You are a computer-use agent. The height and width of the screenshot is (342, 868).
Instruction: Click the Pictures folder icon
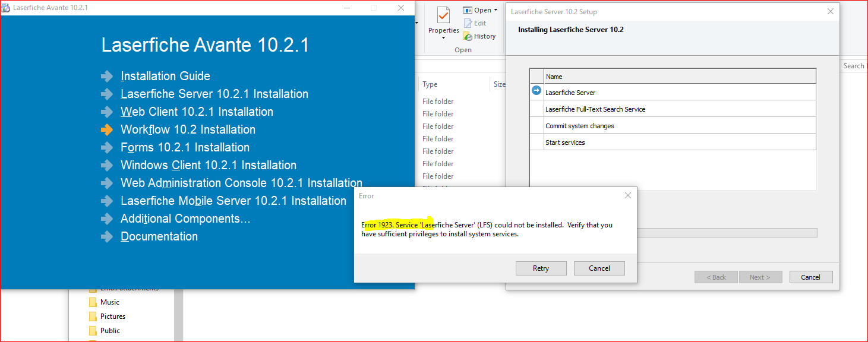(93, 316)
